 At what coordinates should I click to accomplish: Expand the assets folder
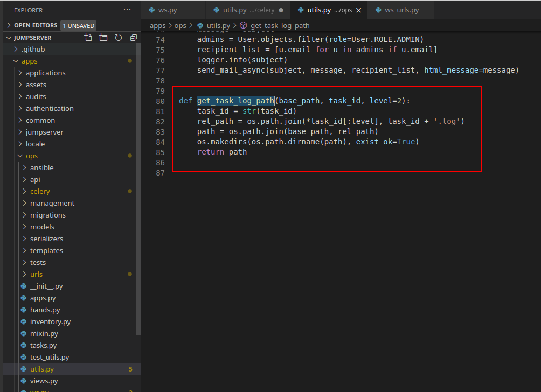tap(20, 85)
